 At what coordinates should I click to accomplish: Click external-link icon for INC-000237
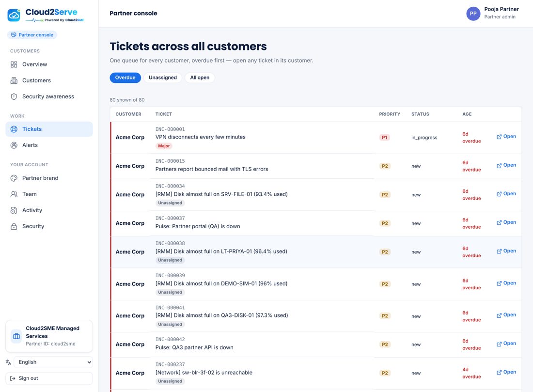499,373
